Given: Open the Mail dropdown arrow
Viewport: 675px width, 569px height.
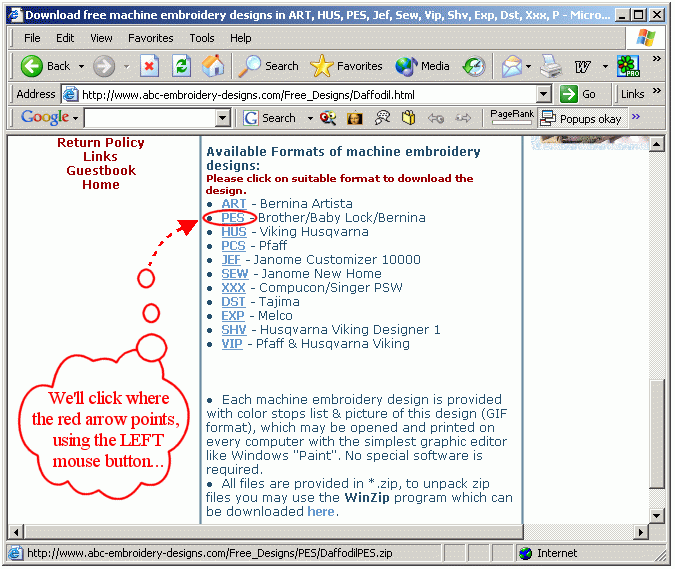Looking at the screenshot, I should (x=528, y=66).
